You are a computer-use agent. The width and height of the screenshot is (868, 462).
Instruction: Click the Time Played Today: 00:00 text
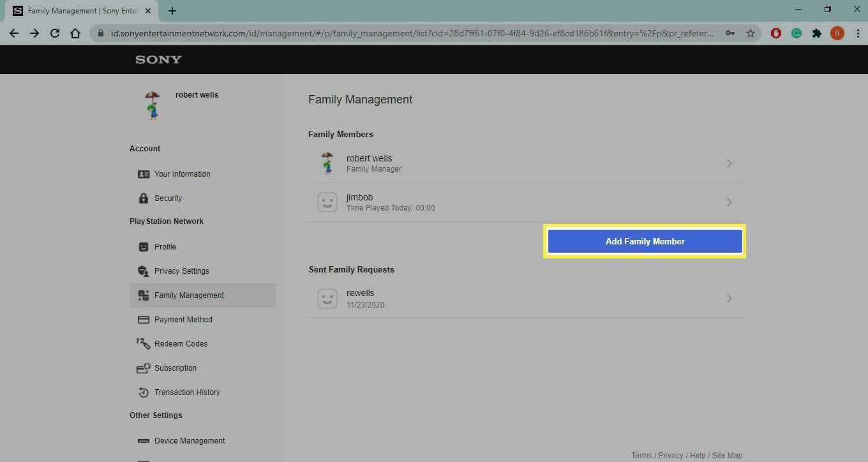(x=391, y=208)
